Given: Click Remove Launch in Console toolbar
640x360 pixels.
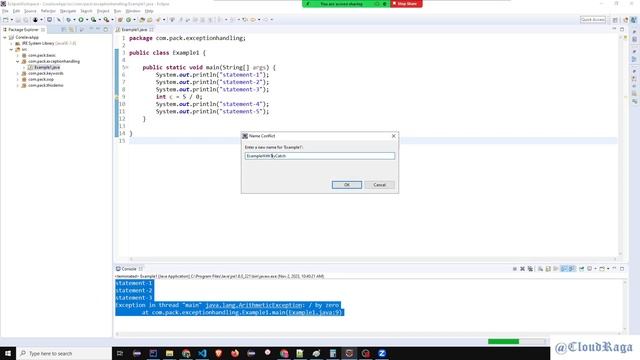Looking at the screenshot, I should click(522, 269).
